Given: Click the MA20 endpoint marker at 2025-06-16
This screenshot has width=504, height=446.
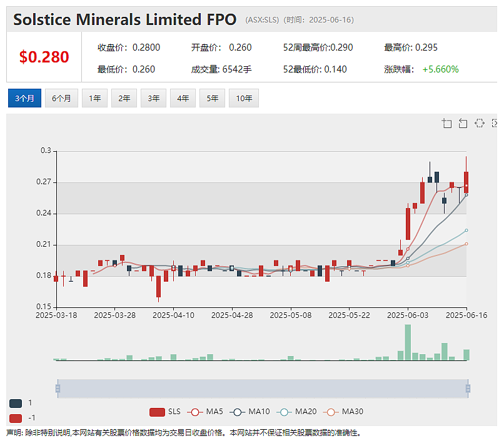Looking at the screenshot, I should click(x=466, y=230).
